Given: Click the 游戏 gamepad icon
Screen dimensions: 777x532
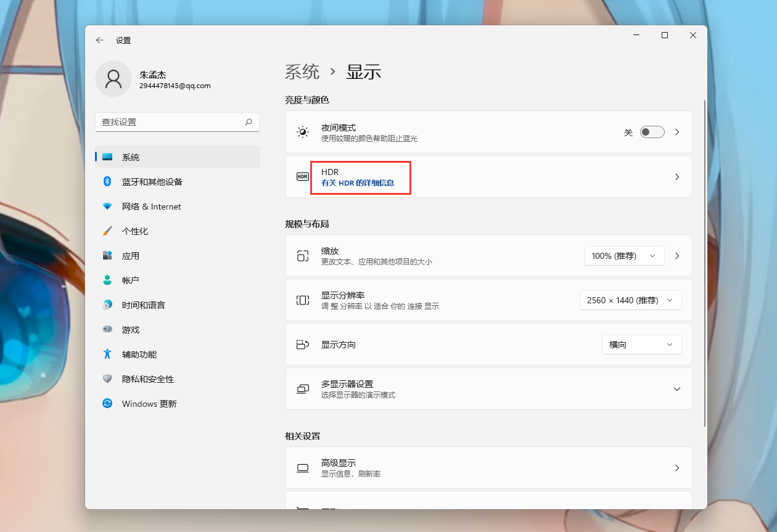Looking at the screenshot, I should 107,330.
